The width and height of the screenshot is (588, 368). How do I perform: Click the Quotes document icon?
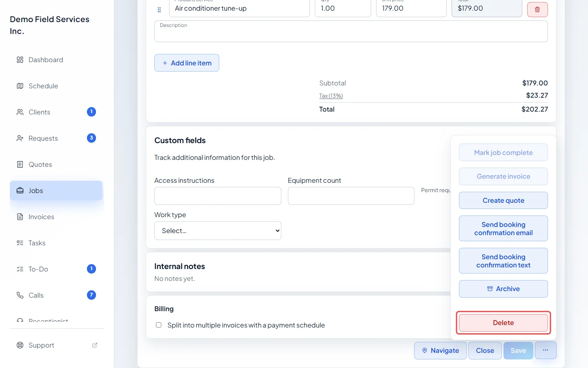pos(20,164)
